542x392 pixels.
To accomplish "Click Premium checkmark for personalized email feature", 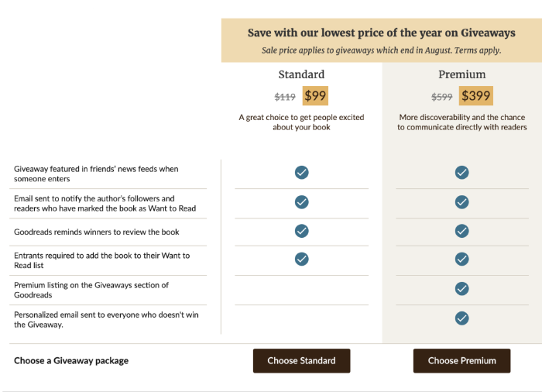I will point(461,318).
